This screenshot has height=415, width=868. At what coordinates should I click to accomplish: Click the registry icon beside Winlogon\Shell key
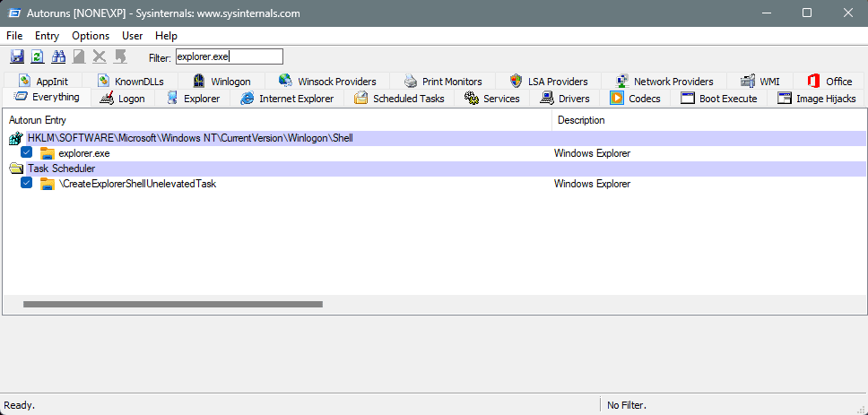16,138
